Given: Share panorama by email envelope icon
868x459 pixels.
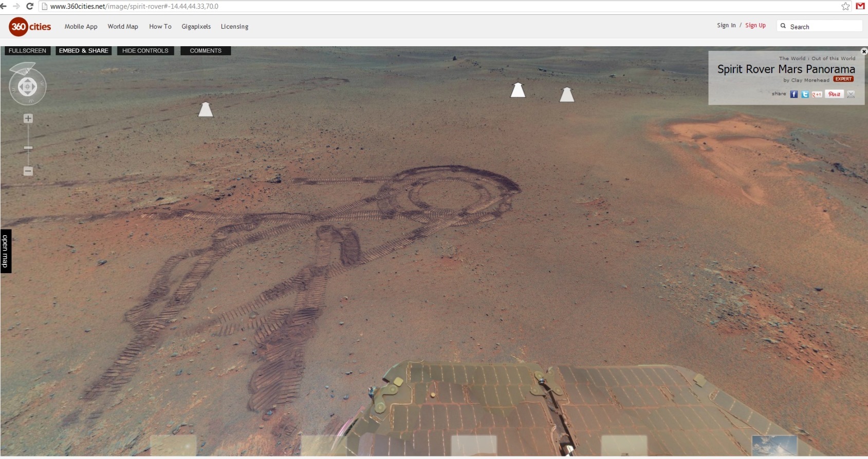Looking at the screenshot, I should [x=851, y=94].
